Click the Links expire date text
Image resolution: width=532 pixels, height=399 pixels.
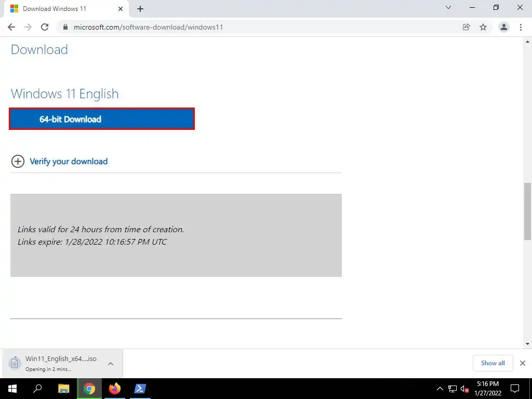pos(92,242)
